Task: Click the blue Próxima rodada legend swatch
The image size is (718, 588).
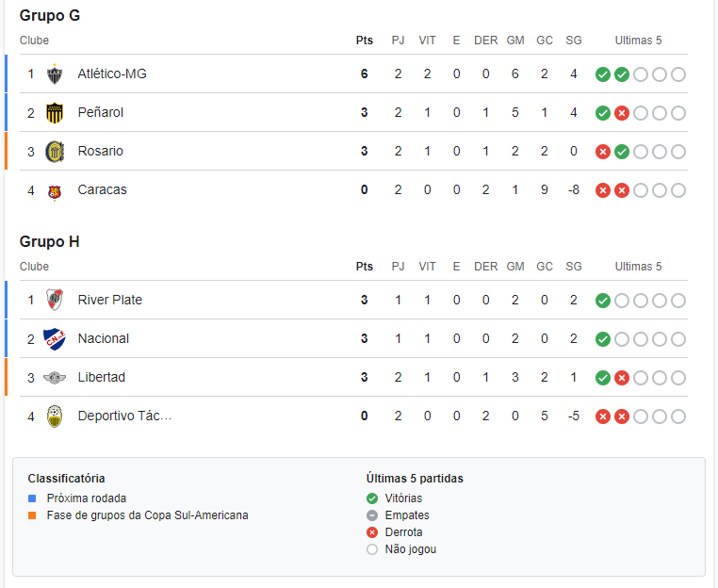Action: (x=32, y=498)
